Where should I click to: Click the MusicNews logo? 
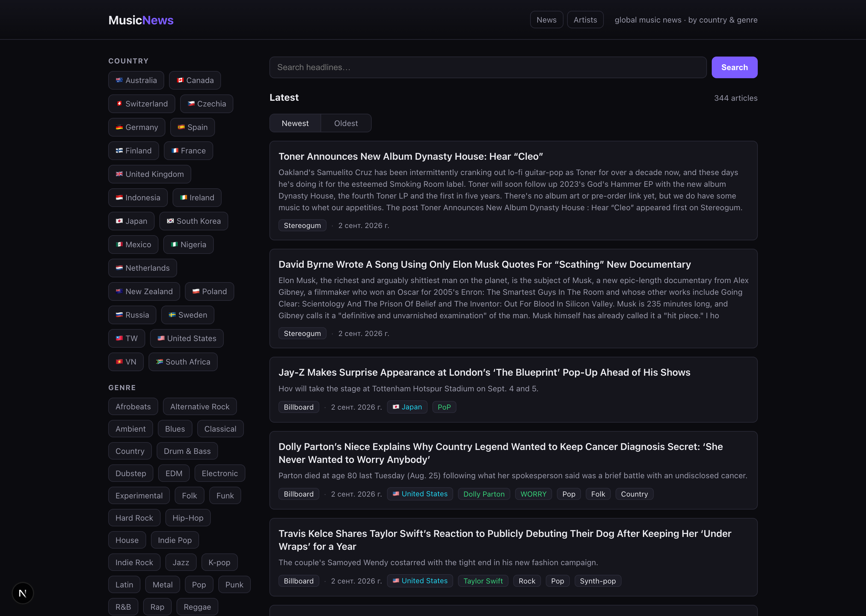click(141, 20)
